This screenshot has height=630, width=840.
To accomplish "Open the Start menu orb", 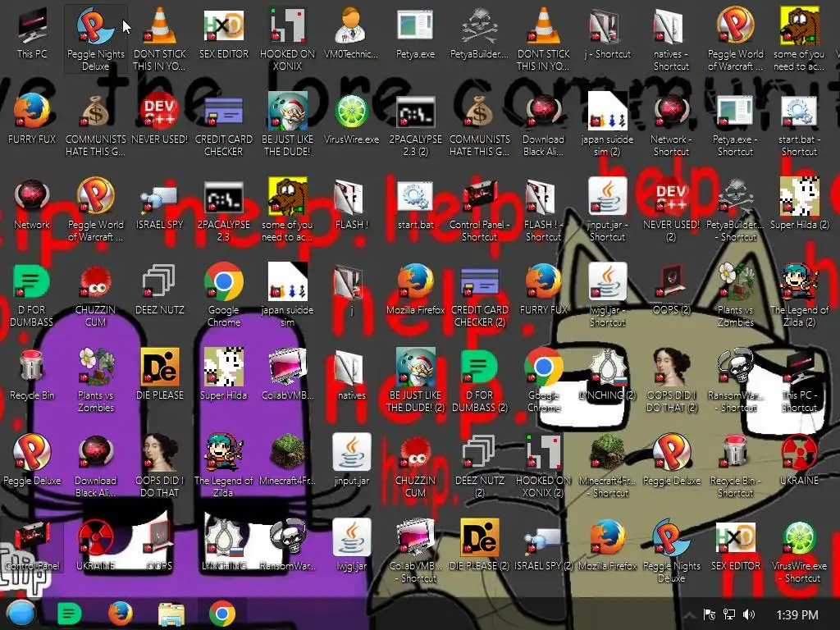I will pyautogui.click(x=21, y=614).
